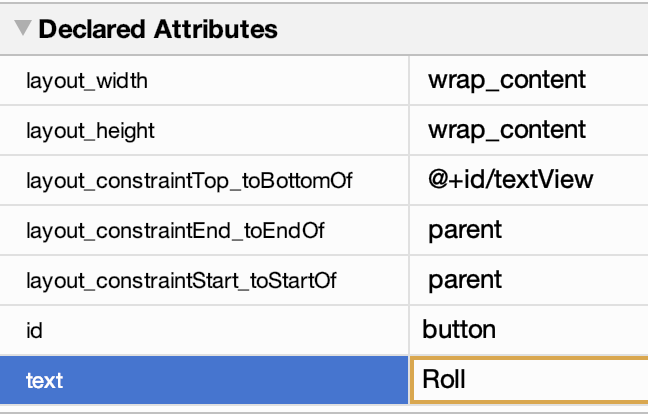Screen dimensions: 648x414
Task: Select the layout_width attribute name
Action: point(87,81)
